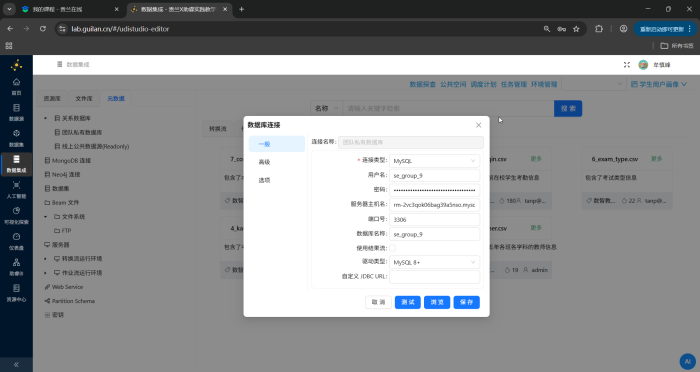
Task: Click 密码 password field
Action: point(434,190)
